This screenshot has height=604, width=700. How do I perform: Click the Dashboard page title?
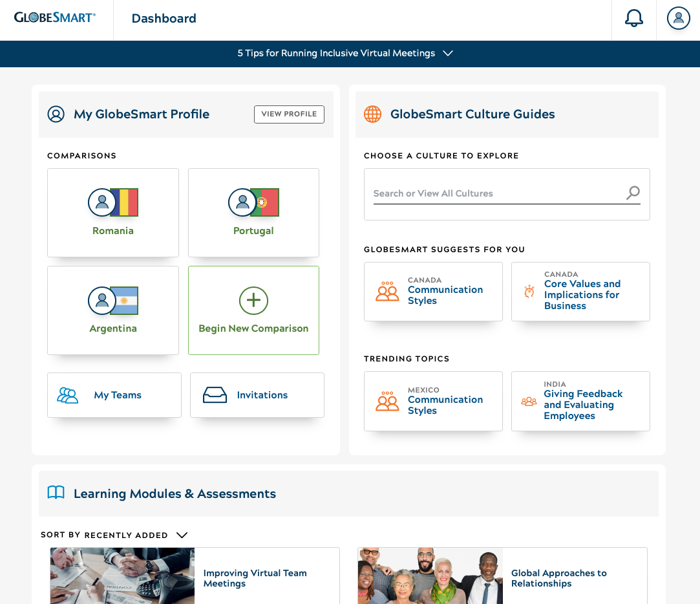[164, 18]
